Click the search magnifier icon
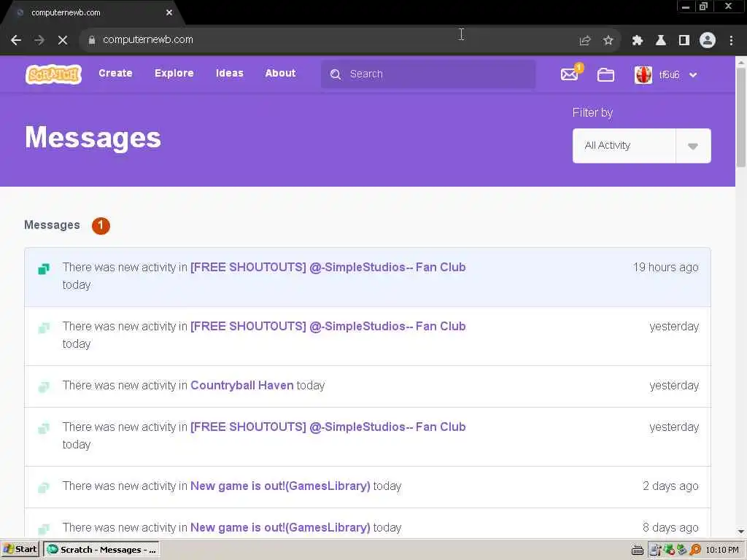Screen dimensions: 747x560 coord(336,74)
